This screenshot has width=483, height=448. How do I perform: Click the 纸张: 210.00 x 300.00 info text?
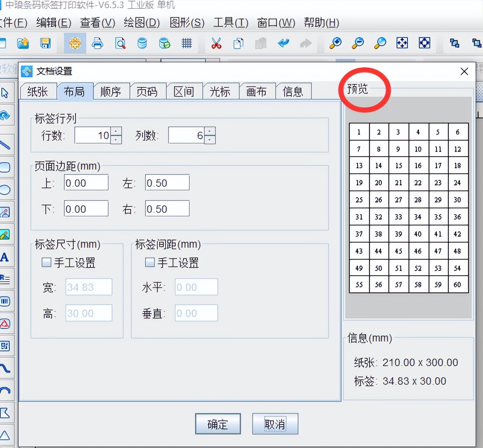click(x=406, y=362)
